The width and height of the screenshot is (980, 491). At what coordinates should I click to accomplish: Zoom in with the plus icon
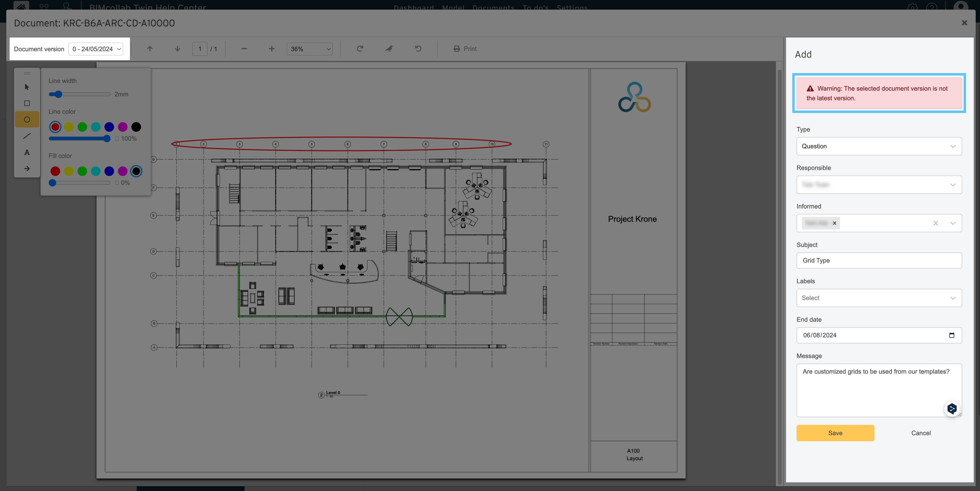pos(272,49)
